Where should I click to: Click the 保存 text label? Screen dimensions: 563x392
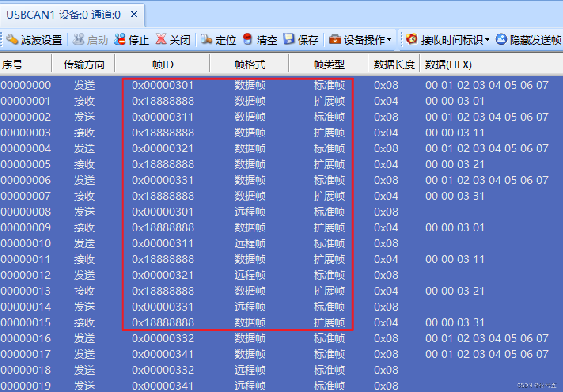[308, 40]
